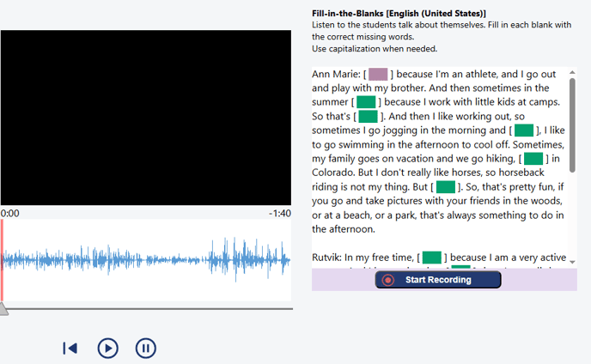Click the scroll down arrow of transcript
Screen dimensions: 591x364
(572, 262)
